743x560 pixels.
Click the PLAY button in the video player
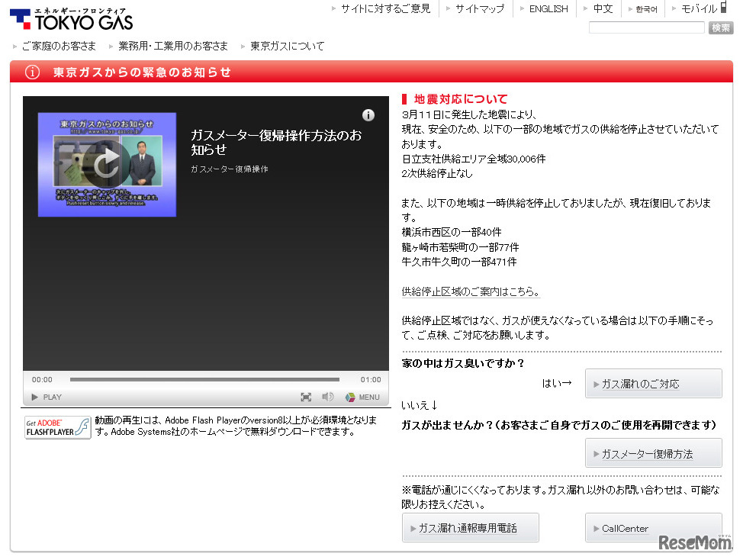coord(47,397)
